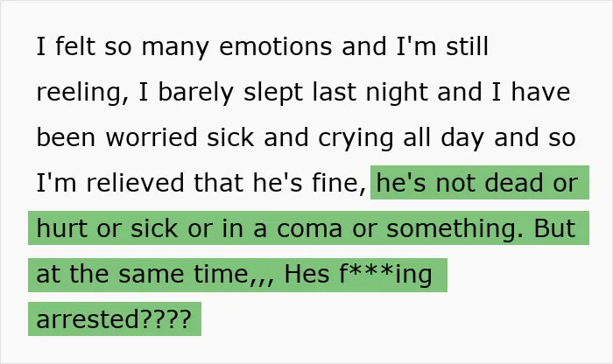Click the word "still" ending first line

point(467,46)
